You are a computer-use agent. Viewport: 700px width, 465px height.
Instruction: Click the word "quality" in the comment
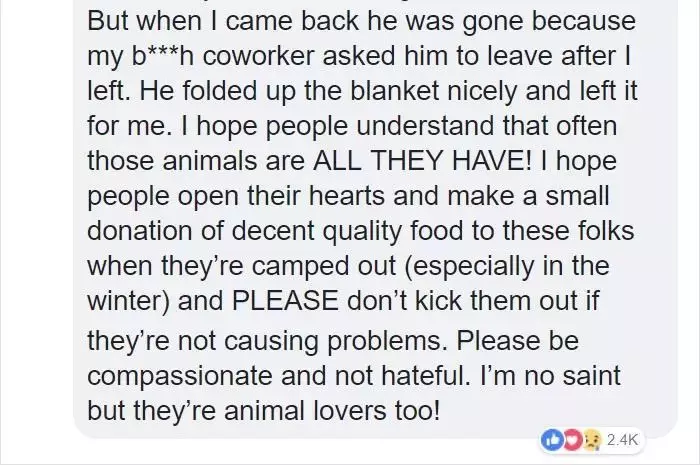pyautogui.click(x=362, y=231)
